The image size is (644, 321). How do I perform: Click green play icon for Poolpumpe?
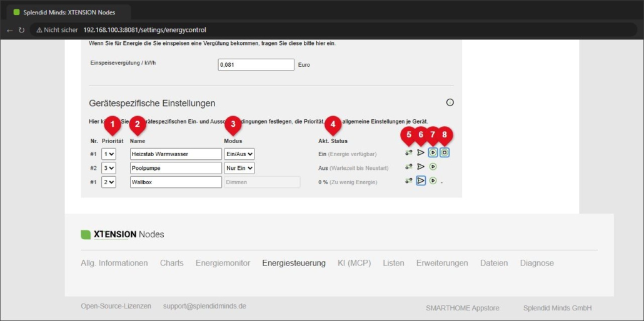tap(433, 167)
